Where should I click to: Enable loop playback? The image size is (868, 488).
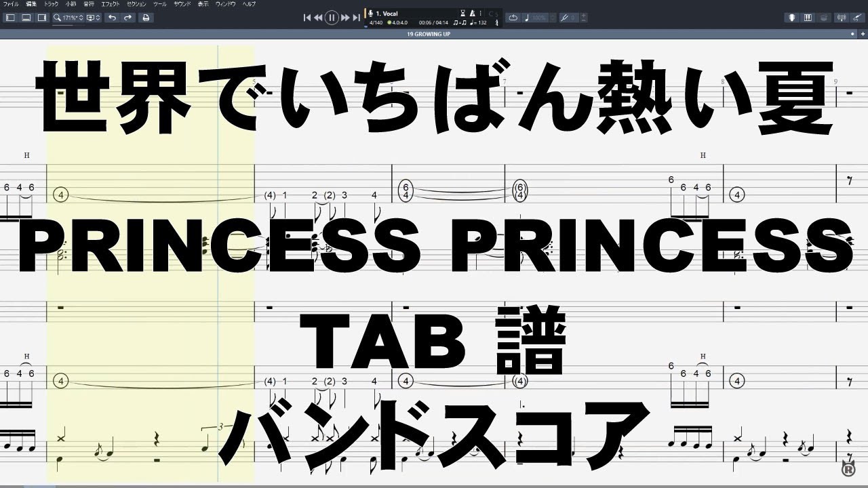tap(513, 18)
